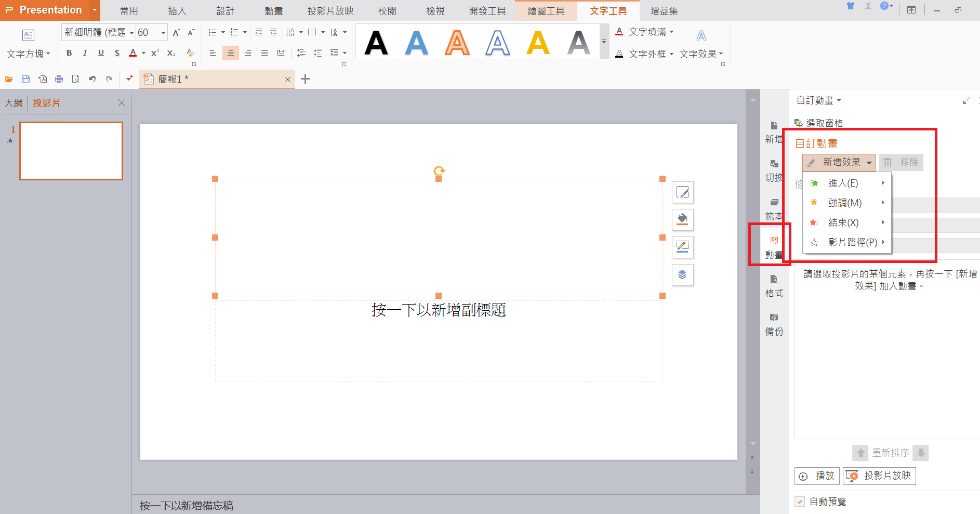Image resolution: width=980 pixels, height=514 pixels.
Task: Increase indent level
Action: (x=273, y=33)
